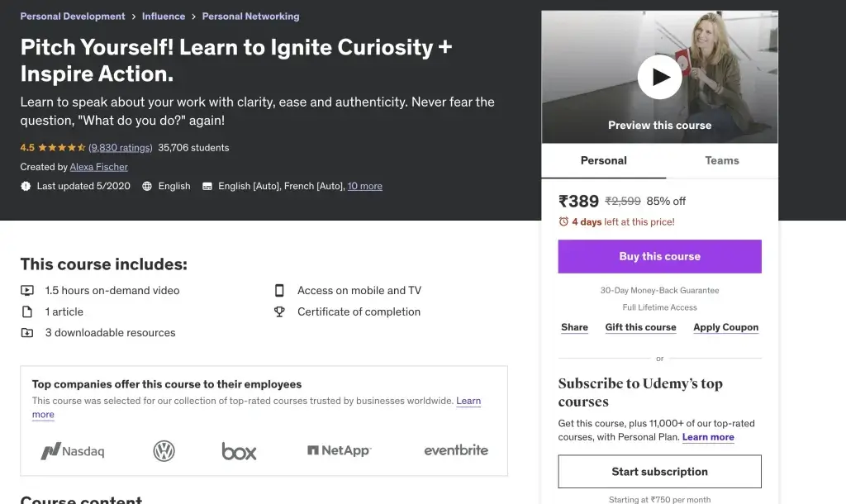846x504 pixels.
Task: Click the eventbrite logo
Action: tap(455, 450)
